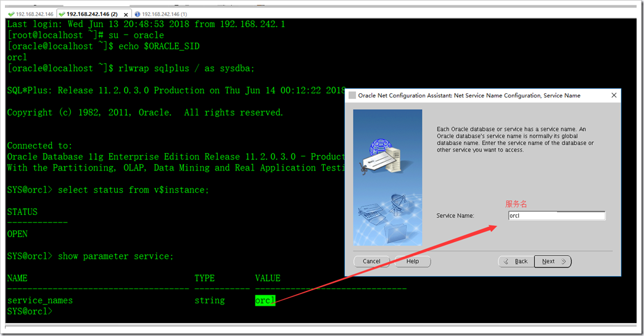Click the 'show parameter service;' command line
The image size is (644, 336).
point(115,256)
